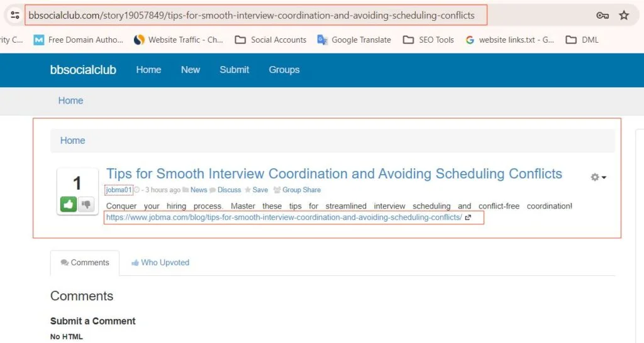Click the vote count number 1

click(77, 183)
